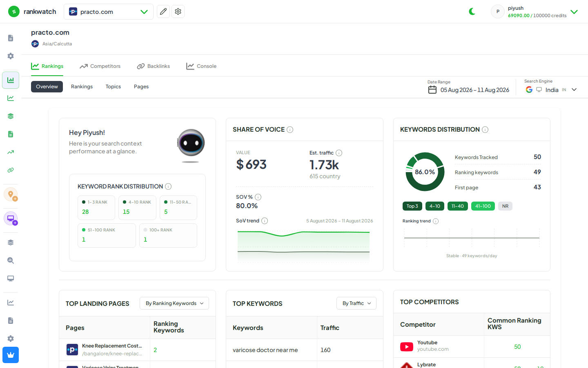Screen dimensions: 588x368
Task: Open the Knee Replacement Cost landing page
Action: pos(112,346)
